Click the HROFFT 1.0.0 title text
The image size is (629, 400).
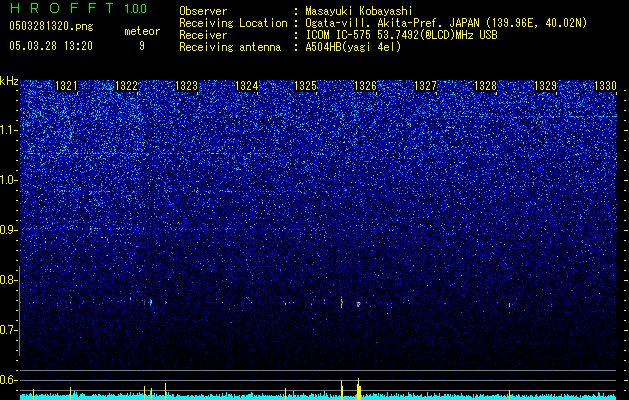tap(78, 8)
